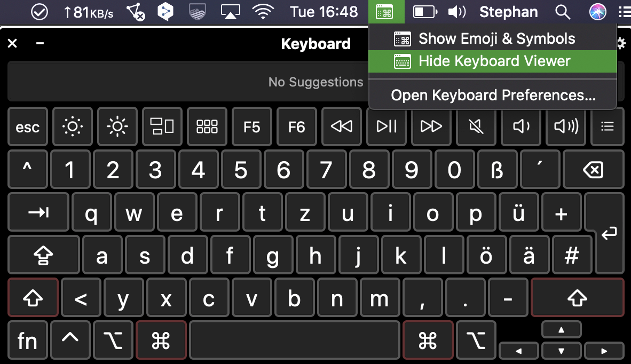Click the return key

click(x=609, y=233)
